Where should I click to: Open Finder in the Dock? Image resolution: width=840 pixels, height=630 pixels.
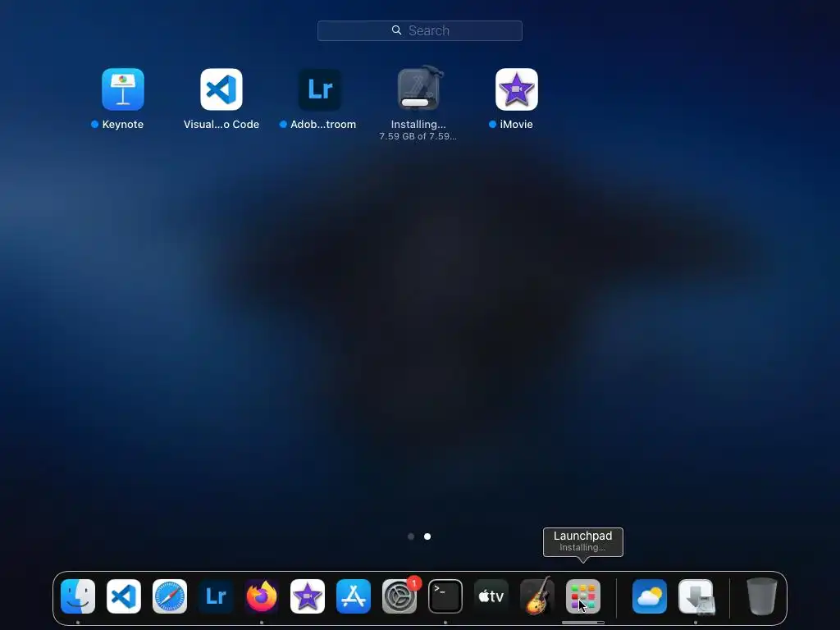coord(78,596)
